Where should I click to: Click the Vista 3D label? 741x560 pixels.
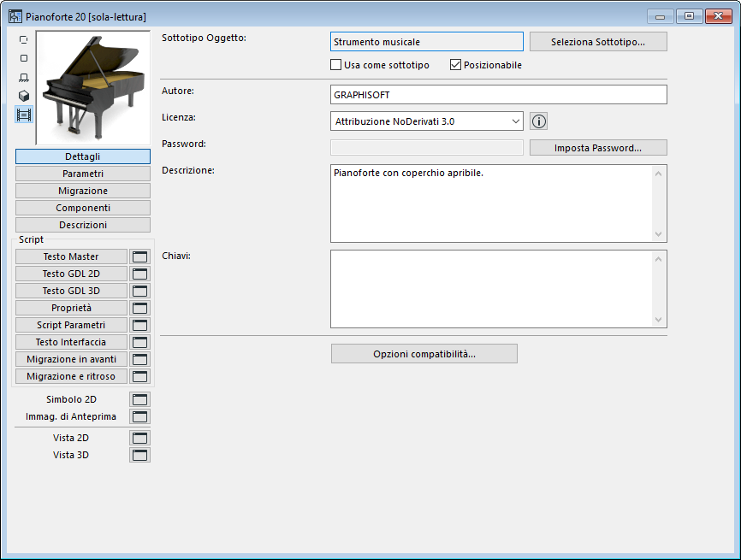(71, 455)
